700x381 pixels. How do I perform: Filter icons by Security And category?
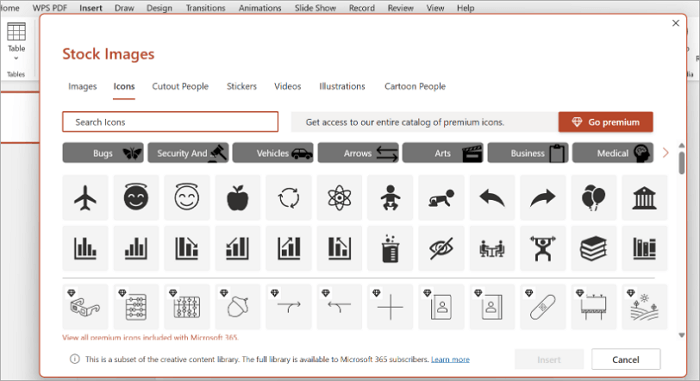click(188, 153)
